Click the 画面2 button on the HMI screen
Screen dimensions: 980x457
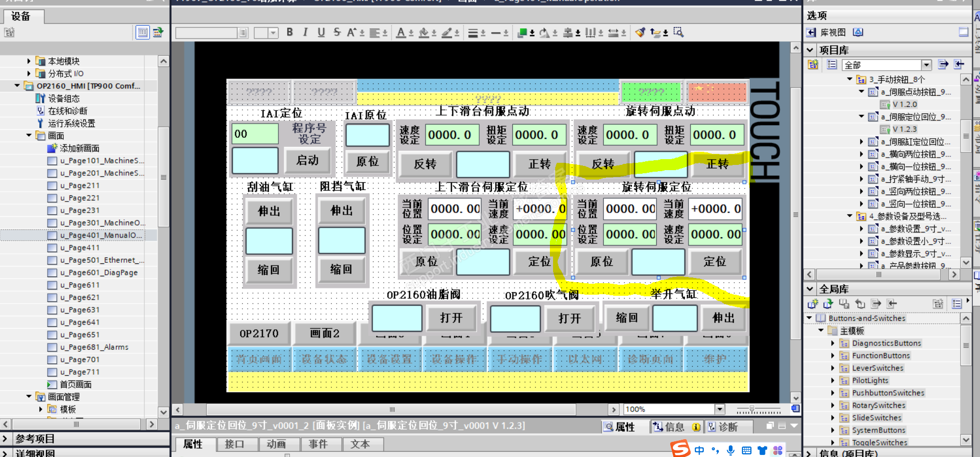coord(324,333)
